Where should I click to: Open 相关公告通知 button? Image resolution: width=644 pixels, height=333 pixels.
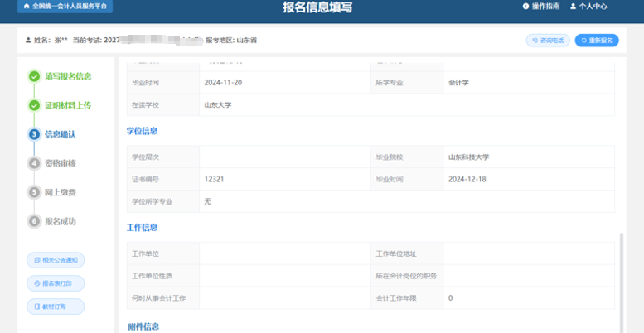click(x=56, y=260)
